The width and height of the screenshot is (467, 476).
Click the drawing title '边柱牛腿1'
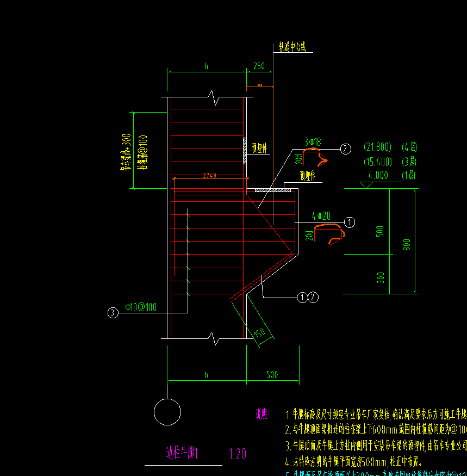pyautogui.click(x=182, y=453)
